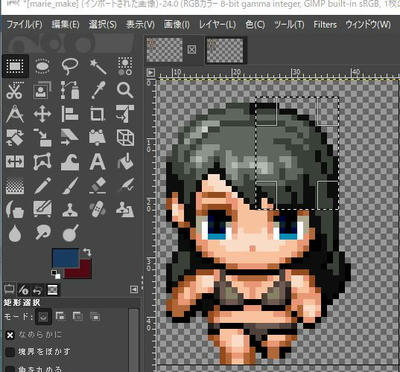Open the レイヤー(L) menu
Image resolution: width=400 pixels, height=372 pixels.
[217, 24]
